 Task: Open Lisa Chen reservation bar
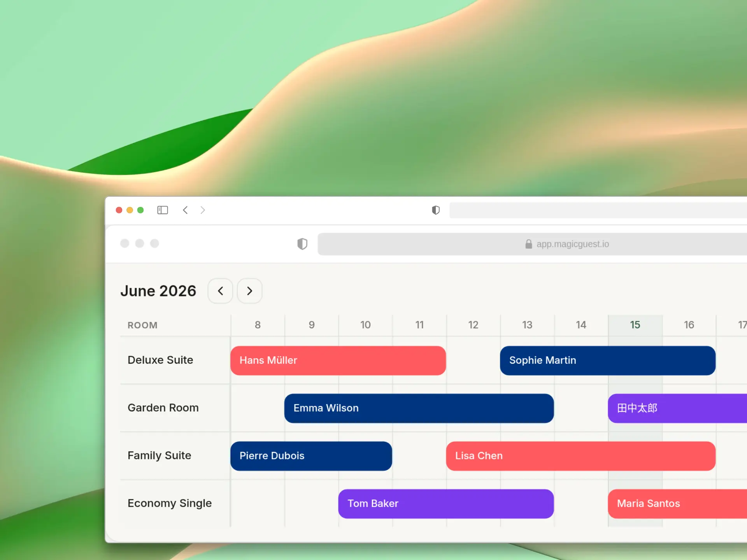581,456
